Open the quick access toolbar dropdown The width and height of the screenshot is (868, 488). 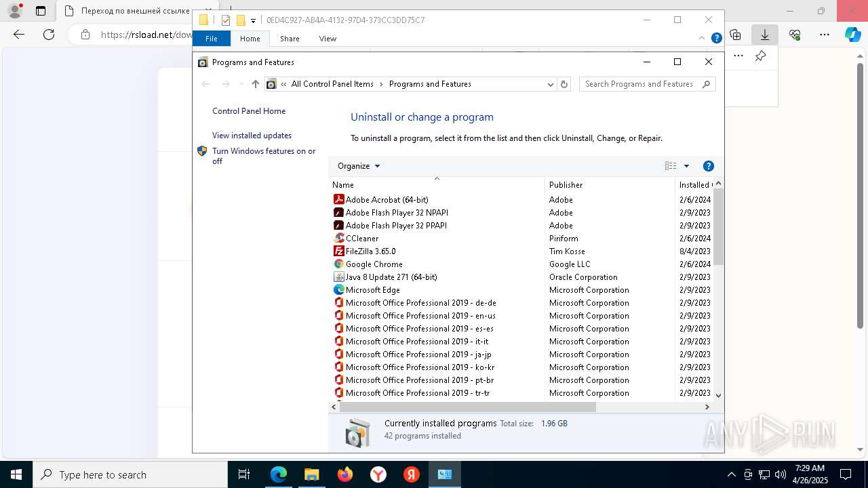[253, 20]
